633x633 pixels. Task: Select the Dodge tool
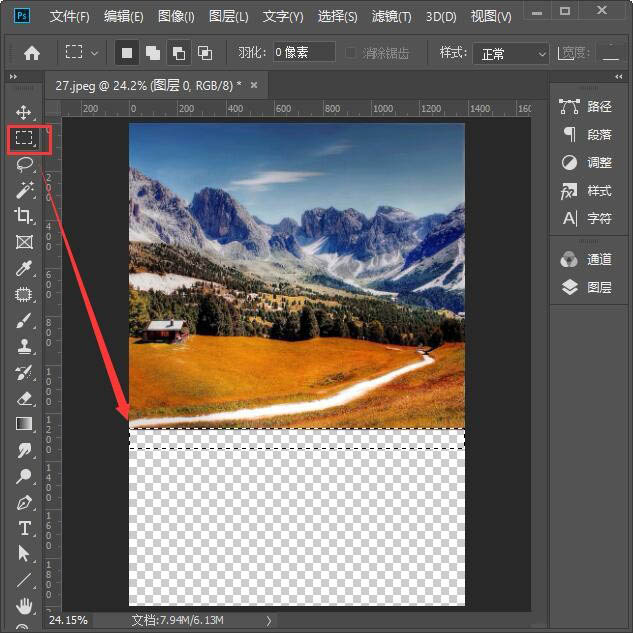[x=24, y=476]
